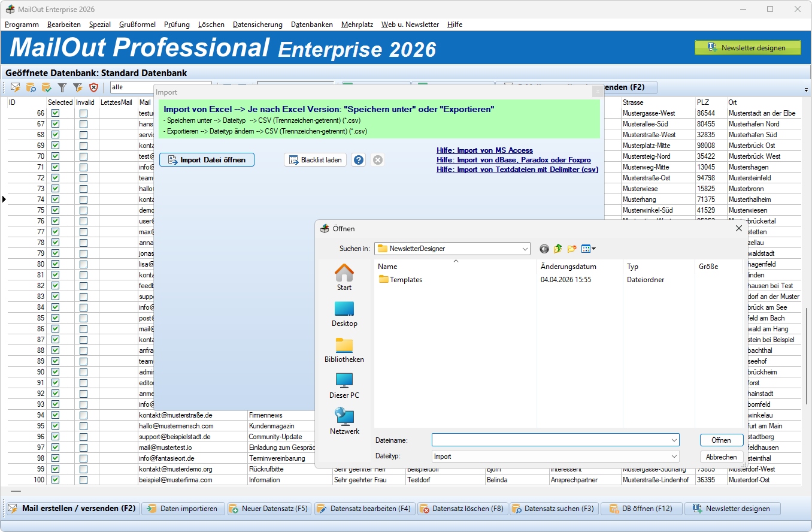This screenshot has width=812, height=532.
Task: Open Dieser PC in the places bar
Action: pos(344,385)
